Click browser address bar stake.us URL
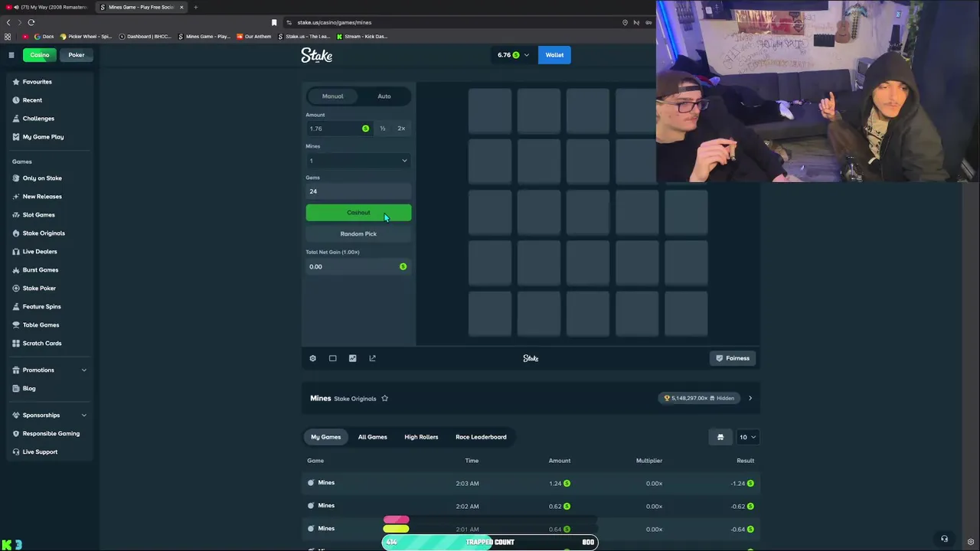Image resolution: width=980 pixels, height=551 pixels. [334, 22]
